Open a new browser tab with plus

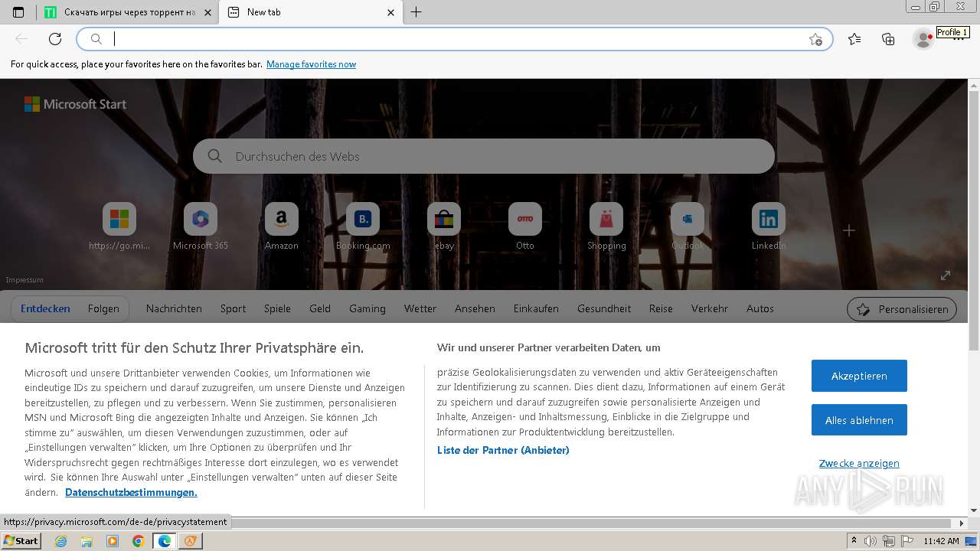[x=416, y=12]
